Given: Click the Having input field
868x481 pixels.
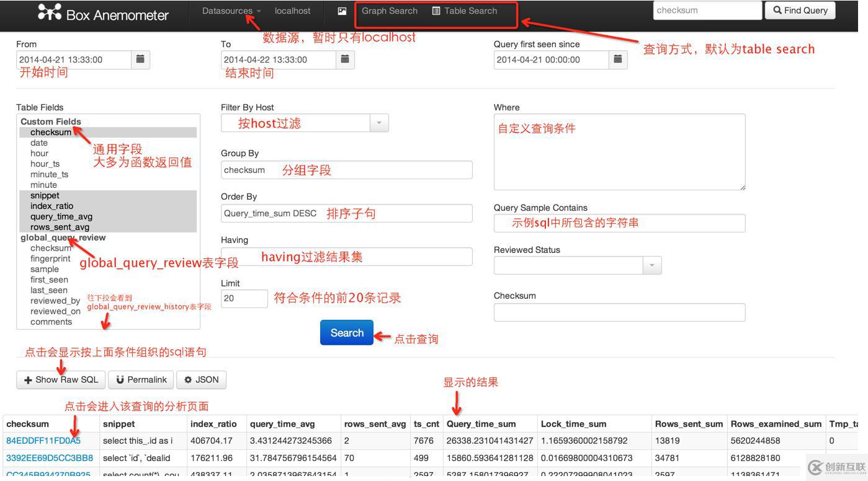Looking at the screenshot, I should pos(347,257).
